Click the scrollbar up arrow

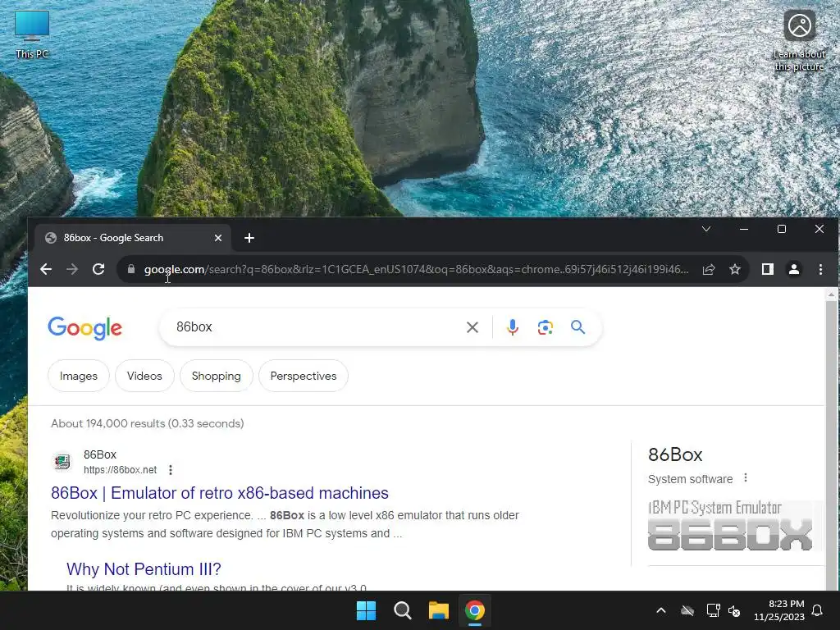(831, 294)
